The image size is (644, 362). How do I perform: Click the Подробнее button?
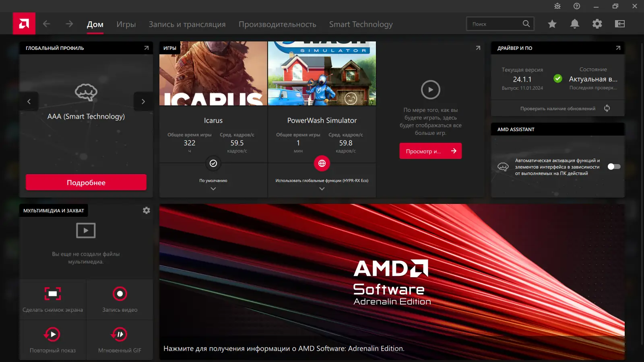click(86, 182)
